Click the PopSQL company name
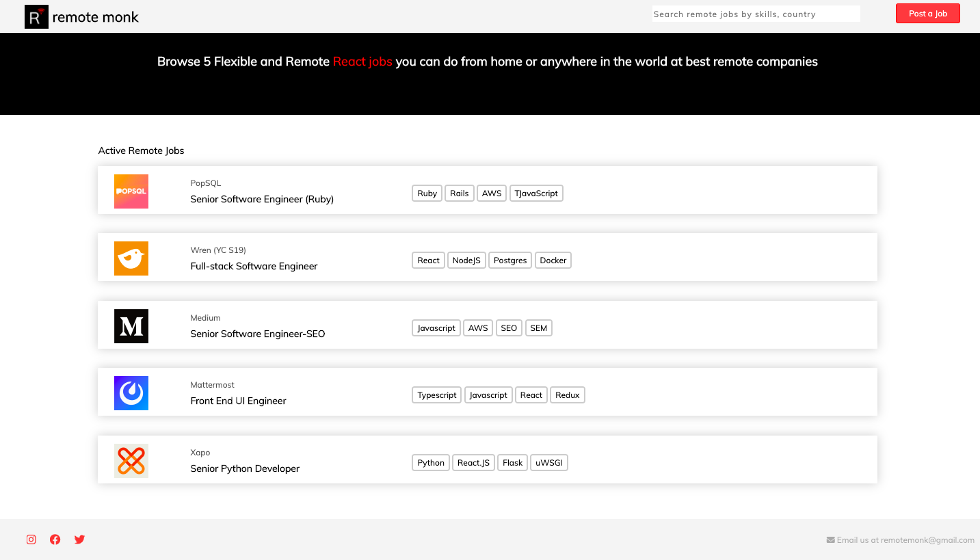 (x=206, y=183)
